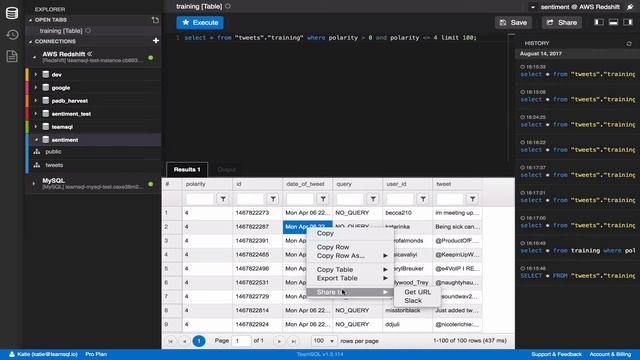This screenshot has width=640, height=360.
Task: Expand the sentiment_test database
Action: pos(36,113)
